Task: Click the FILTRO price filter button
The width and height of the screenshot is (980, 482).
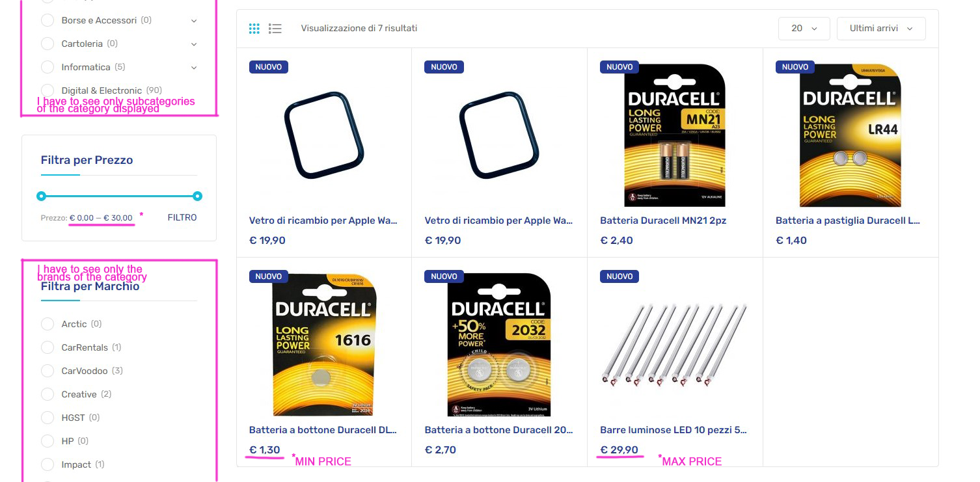Action: click(182, 217)
